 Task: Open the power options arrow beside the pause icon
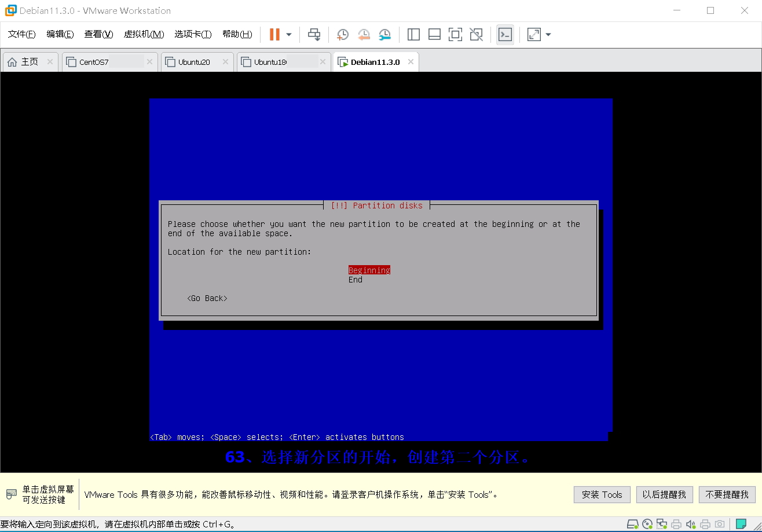click(289, 35)
